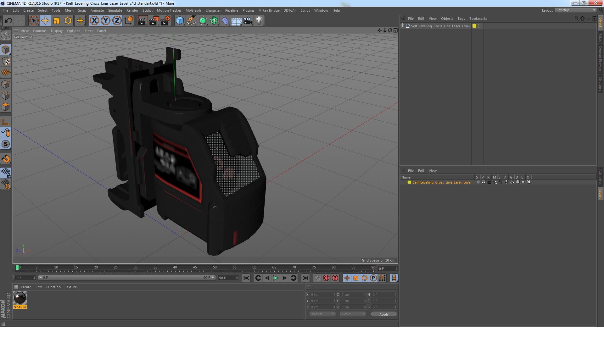604x364 pixels.
Task: Open the Cameras viewport menu
Action: 40,31
